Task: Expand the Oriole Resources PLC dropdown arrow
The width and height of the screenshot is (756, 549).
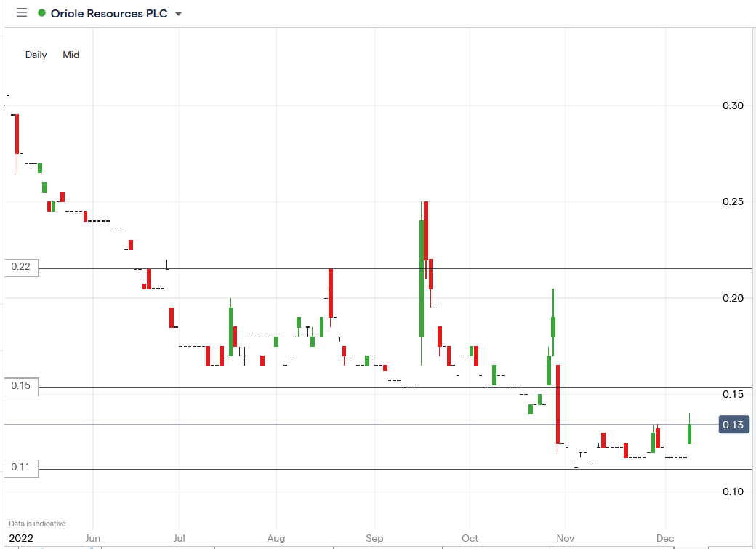Action: tap(178, 14)
